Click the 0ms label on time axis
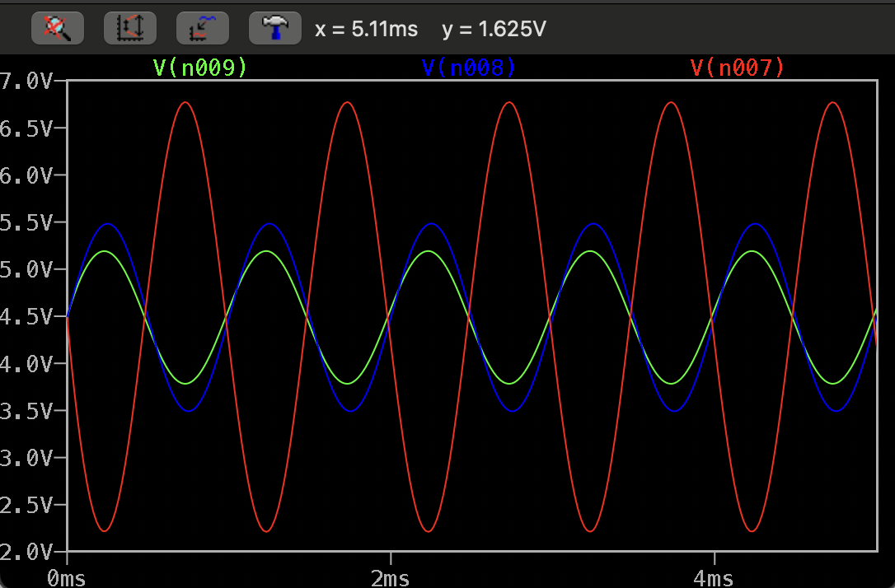895x588 pixels. pyautogui.click(x=67, y=578)
